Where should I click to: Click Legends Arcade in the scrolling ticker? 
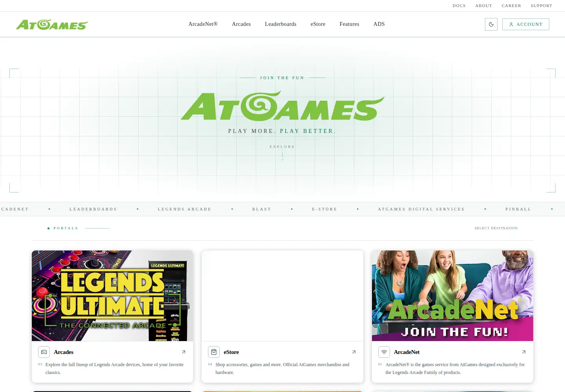(x=184, y=209)
